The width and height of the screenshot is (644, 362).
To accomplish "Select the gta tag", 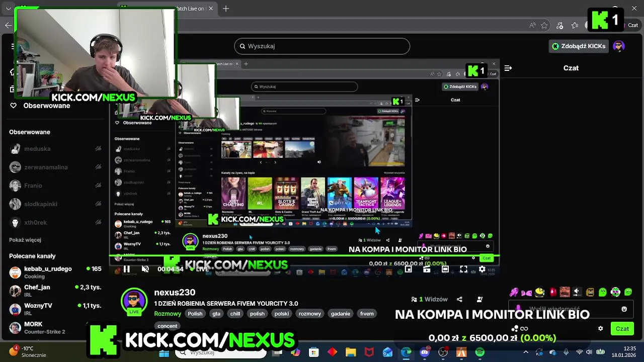I will 216,314.
